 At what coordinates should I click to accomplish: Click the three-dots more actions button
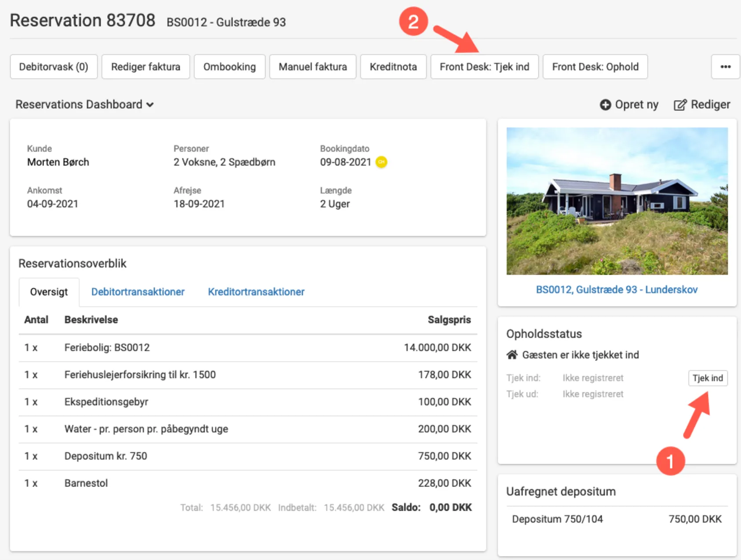(x=725, y=67)
